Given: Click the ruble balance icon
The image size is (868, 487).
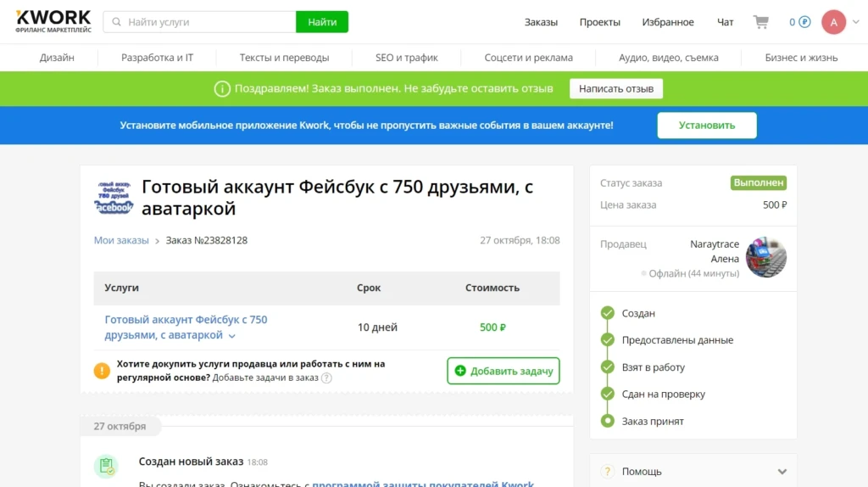Looking at the screenshot, I should [x=805, y=22].
